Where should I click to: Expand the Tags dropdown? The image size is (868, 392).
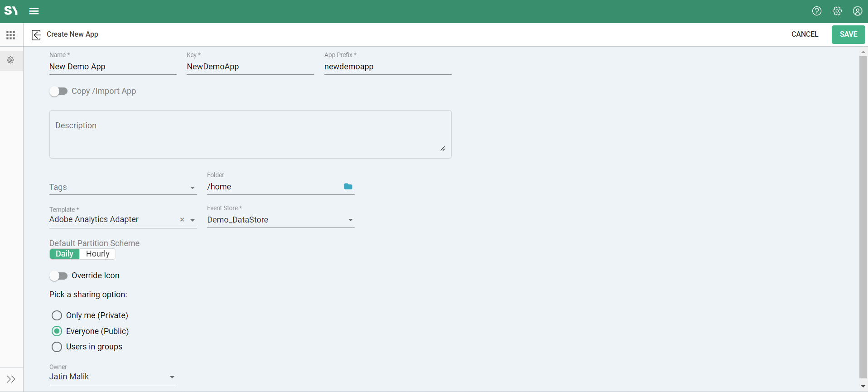tap(193, 188)
